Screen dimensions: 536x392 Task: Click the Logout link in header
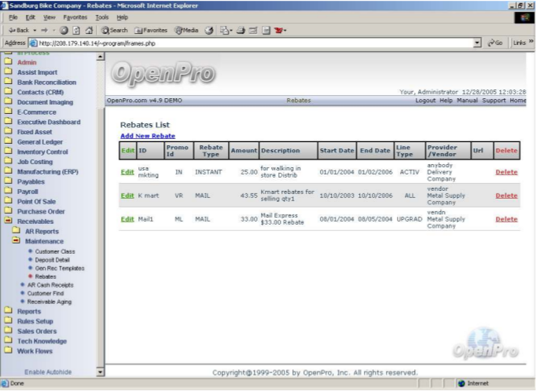pos(425,101)
